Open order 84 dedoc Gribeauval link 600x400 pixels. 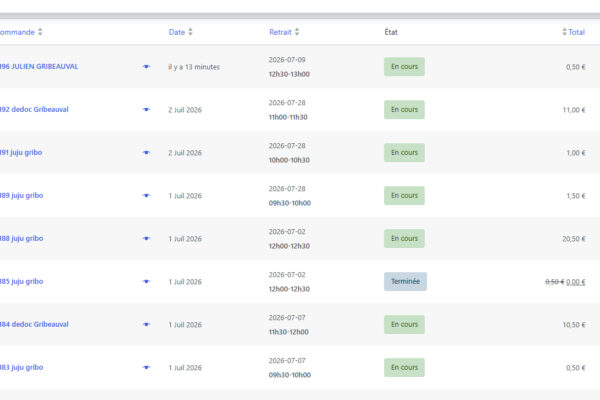click(x=34, y=324)
